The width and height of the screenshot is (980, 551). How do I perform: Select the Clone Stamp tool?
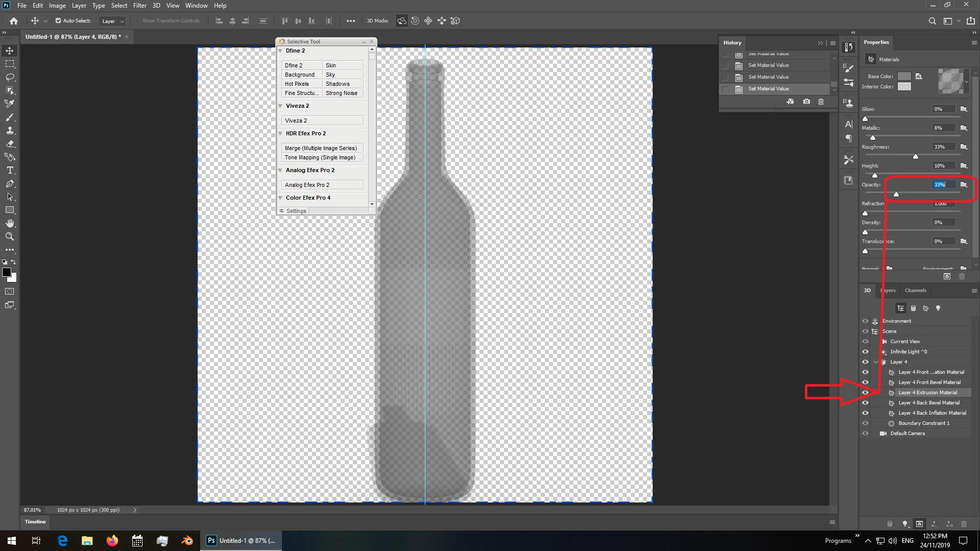point(10,130)
